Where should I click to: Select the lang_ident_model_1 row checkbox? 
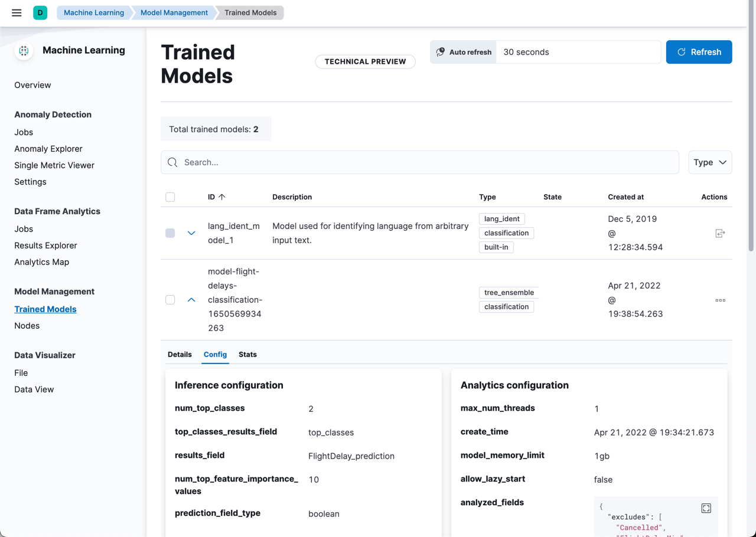[x=170, y=233]
